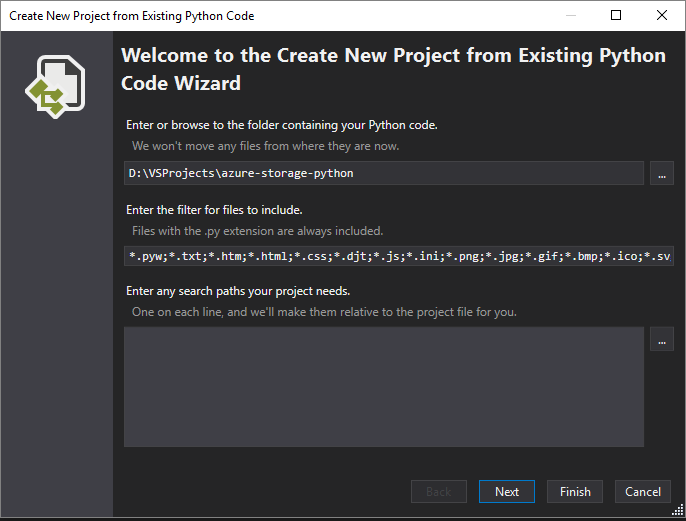686x521 pixels.
Task: Focus the D:\VSProjects\azure-storage-python folder field
Action: click(384, 173)
